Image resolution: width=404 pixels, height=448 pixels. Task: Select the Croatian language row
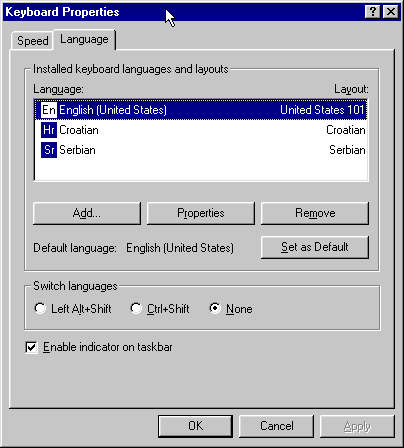point(201,130)
